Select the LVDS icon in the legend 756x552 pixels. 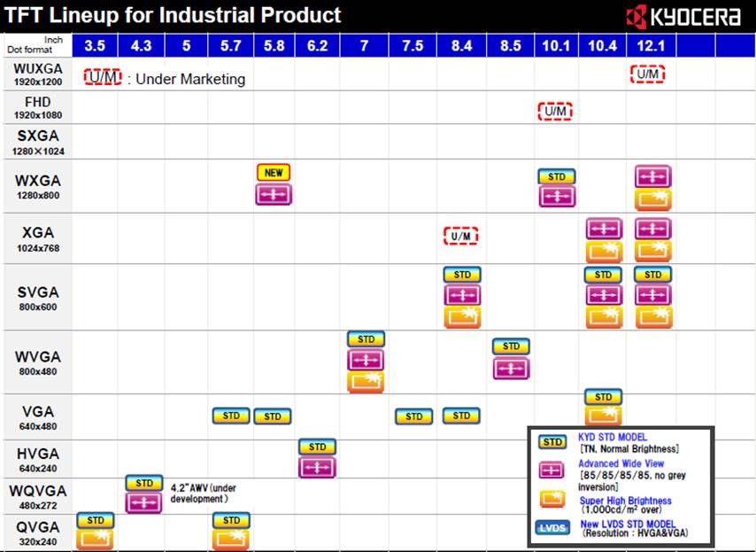[x=552, y=527]
